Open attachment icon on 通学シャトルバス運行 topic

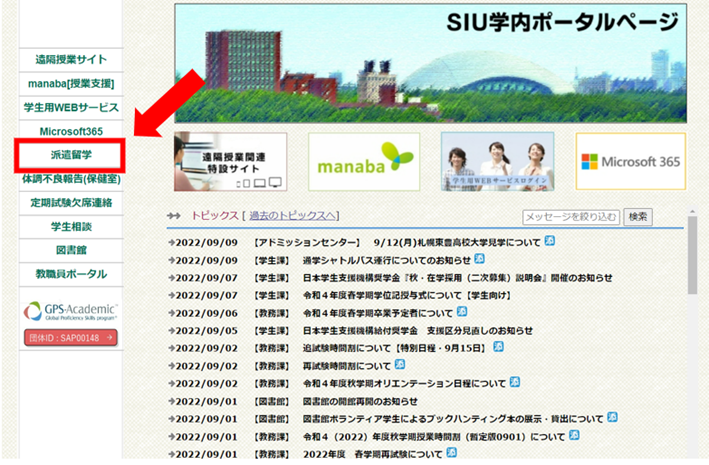(479, 259)
